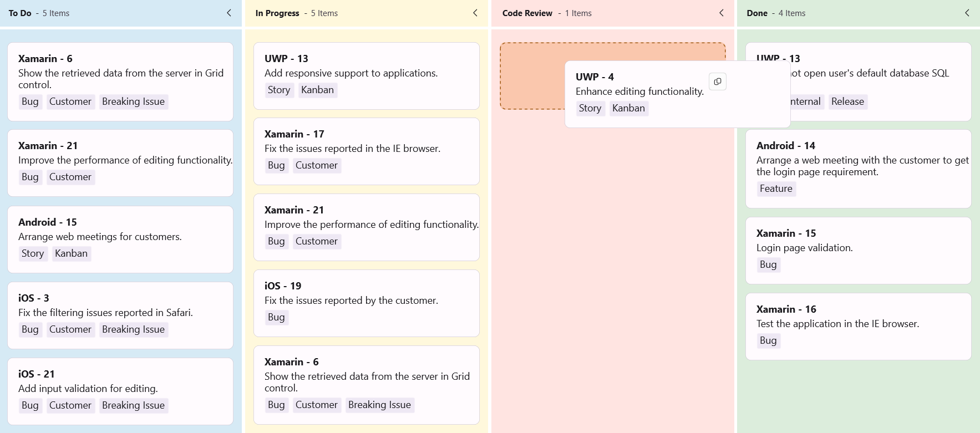Click the copy icon on UWP - 4 card
980x433 pixels.
click(718, 81)
